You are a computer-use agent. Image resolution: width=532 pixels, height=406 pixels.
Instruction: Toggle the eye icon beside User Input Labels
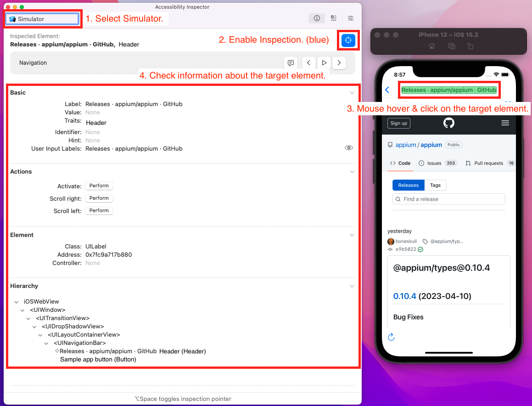point(349,148)
